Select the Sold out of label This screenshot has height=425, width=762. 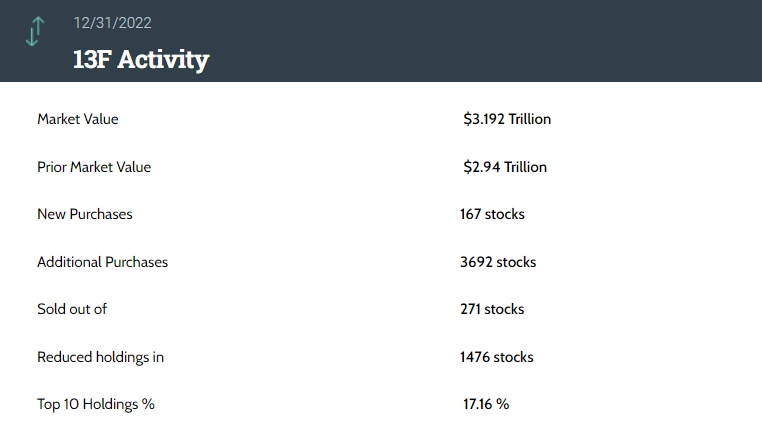click(72, 309)
